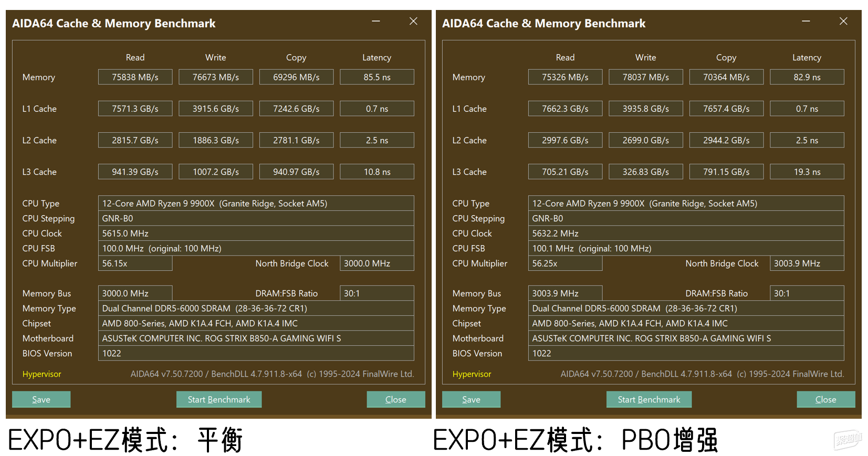
Task: Select North Bridge Clock 3003.9 MHz field
Action: click(807, 263)
